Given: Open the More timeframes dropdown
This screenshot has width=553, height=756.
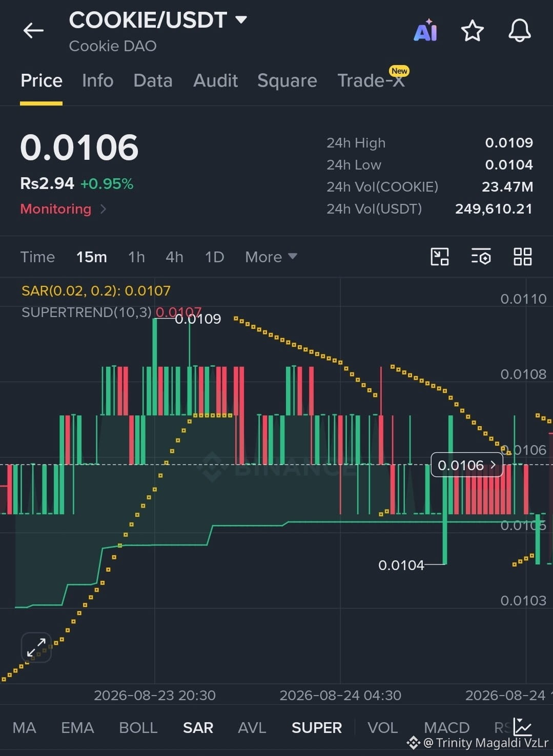Looking at the screenshot, I should click(271, 257).
